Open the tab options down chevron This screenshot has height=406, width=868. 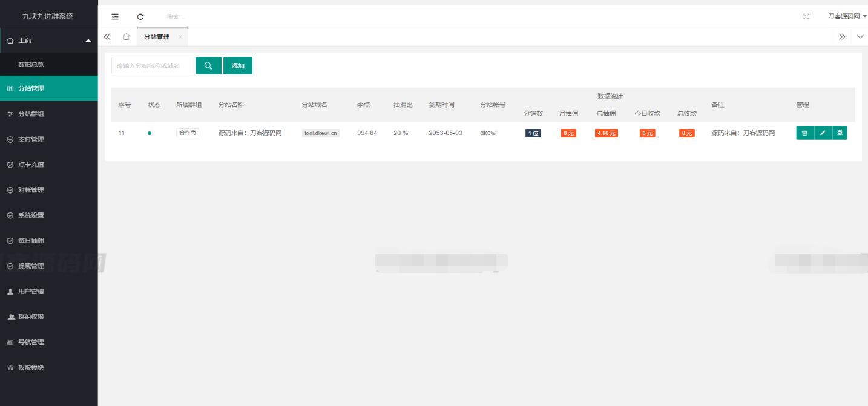tap(860, 37)
